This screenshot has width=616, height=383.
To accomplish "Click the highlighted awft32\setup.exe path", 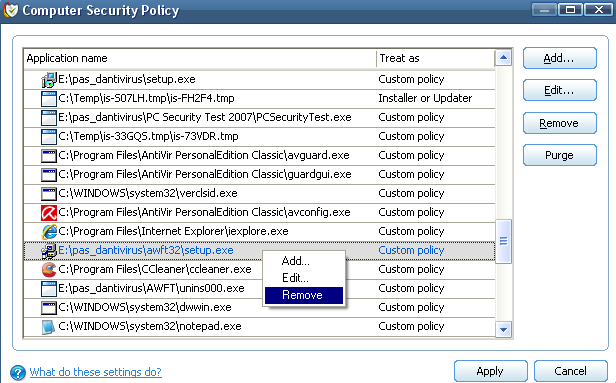I will coord(146,251).
